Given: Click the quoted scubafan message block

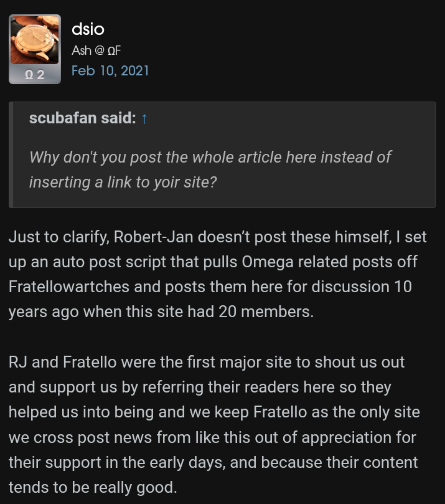Looking at the screenshot, I should tap(222, 155).
